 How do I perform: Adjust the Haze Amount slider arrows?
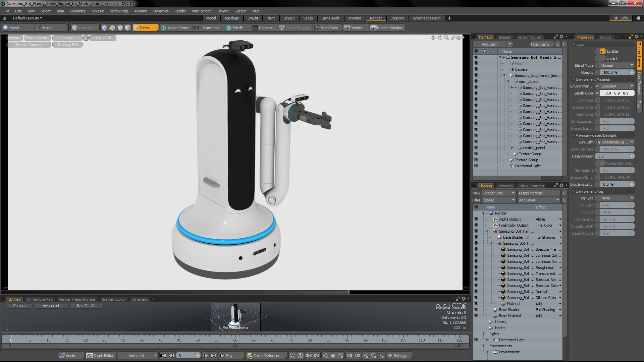coord(632,156)
